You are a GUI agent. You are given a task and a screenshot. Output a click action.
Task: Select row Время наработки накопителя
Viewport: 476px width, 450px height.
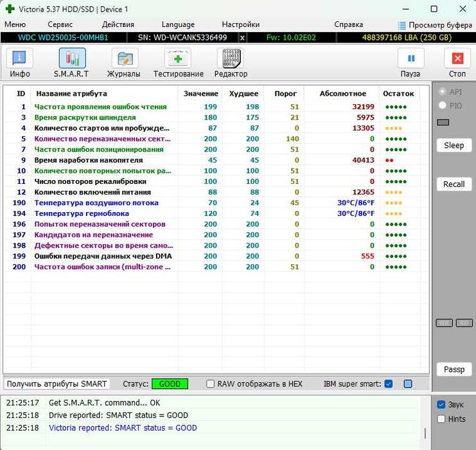[x=216, y=160]
